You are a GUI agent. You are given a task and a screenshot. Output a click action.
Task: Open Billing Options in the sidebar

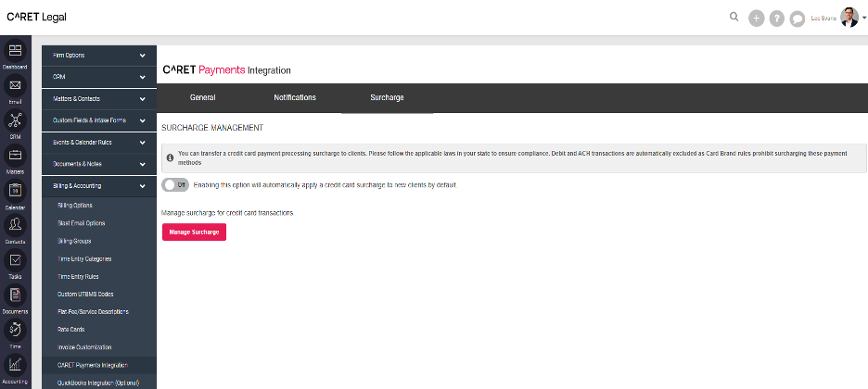pyautogui.click(x=75, y=206)
